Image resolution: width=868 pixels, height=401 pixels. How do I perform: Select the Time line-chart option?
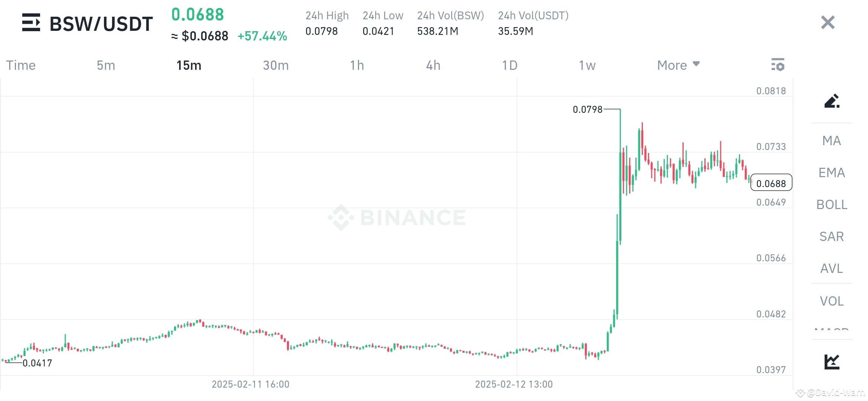[21, 65]
